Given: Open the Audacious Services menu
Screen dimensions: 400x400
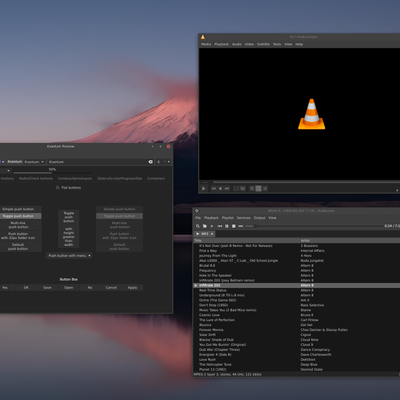Looking at the screenshot, I should tap(244, 218).
